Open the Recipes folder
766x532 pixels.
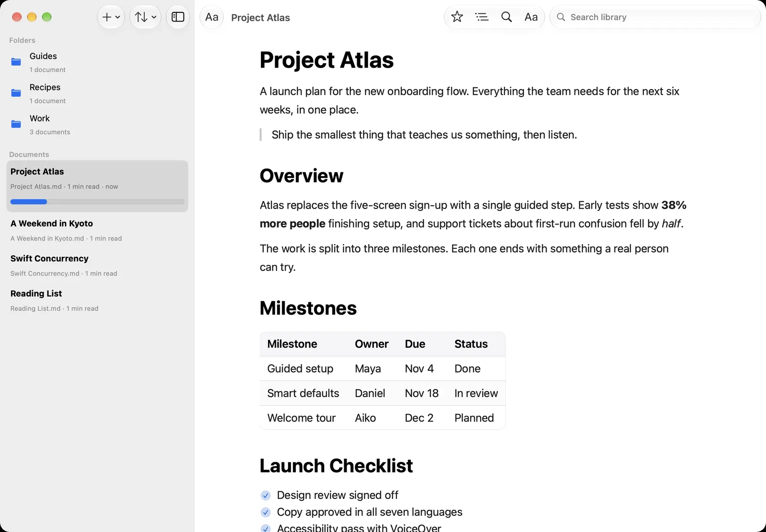click(97, 93)
